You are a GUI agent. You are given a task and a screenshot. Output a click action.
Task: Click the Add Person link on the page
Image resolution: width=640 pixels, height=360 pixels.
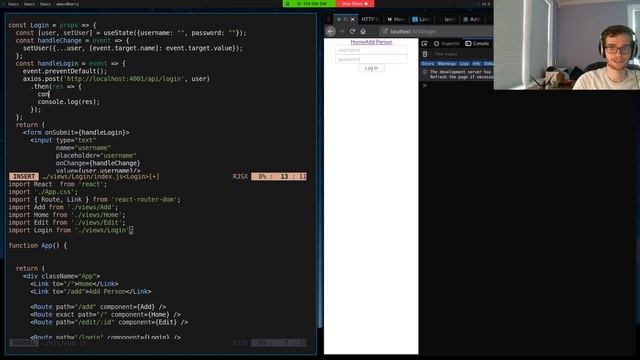pos(378,42)
